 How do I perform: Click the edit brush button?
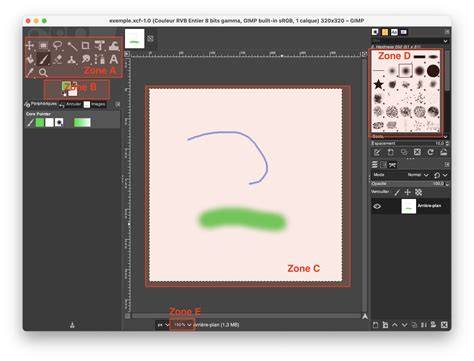[377, 152]
